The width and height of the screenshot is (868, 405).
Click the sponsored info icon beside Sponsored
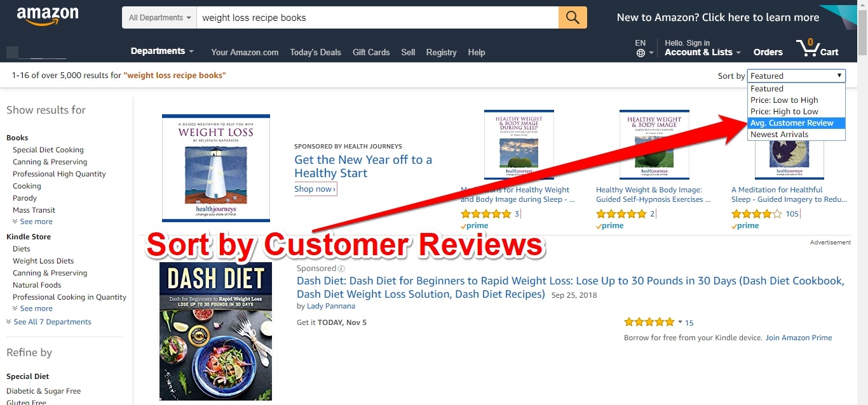point(341,269)
